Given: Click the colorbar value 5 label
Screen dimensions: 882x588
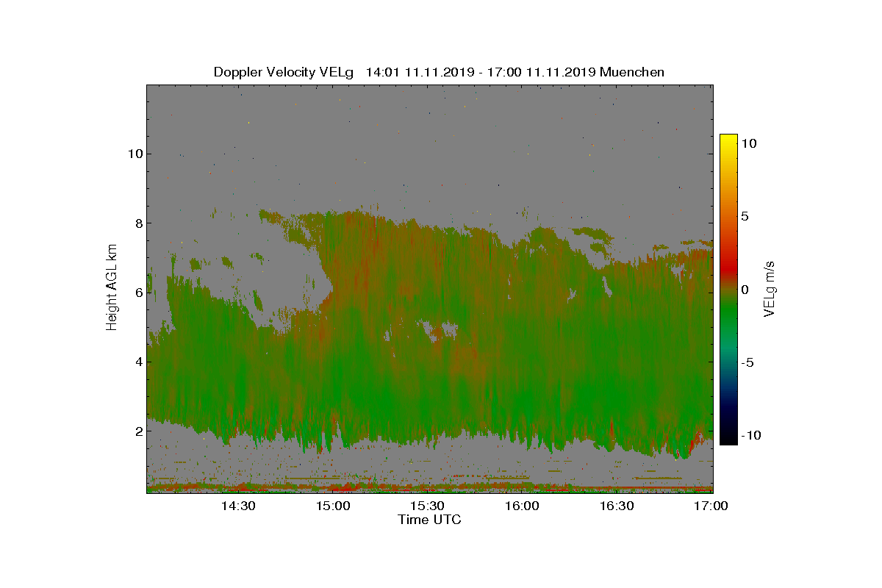Looking at the screenshot, I should coord(745,216).
